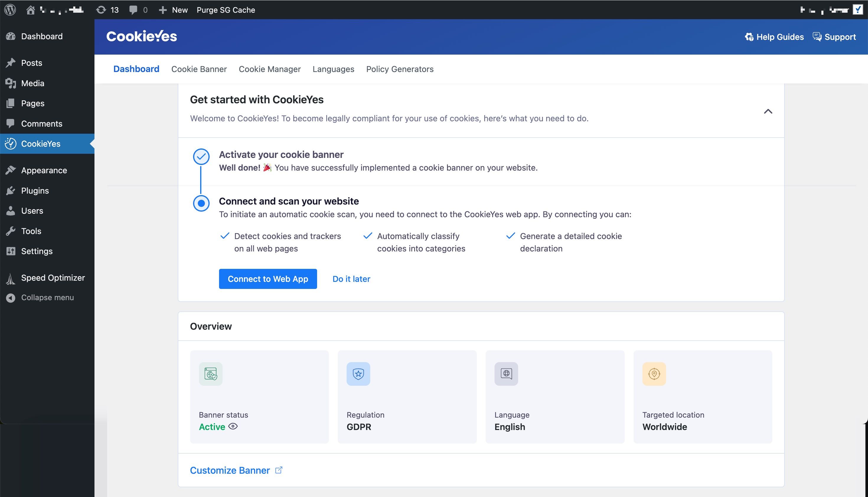Click Connect to Web App button
The width and height of the screenshot is (868, 497).
point(268,279)
